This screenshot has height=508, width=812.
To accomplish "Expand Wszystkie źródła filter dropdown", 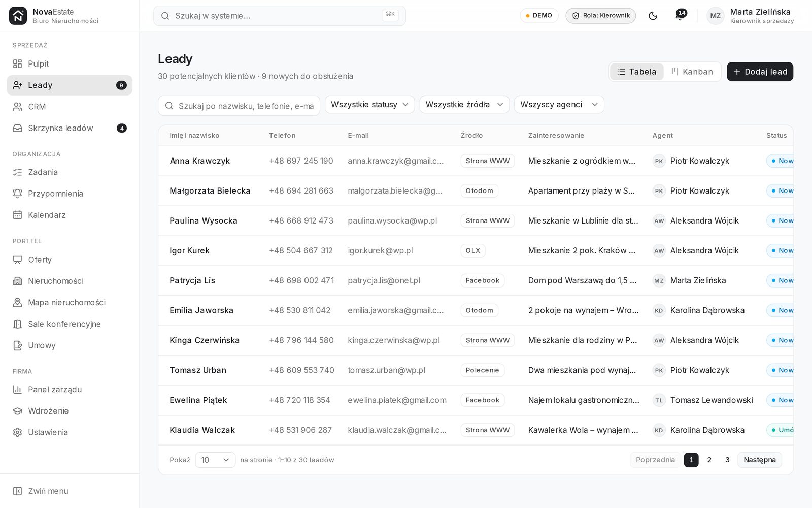I will click(x=464, y=105).
